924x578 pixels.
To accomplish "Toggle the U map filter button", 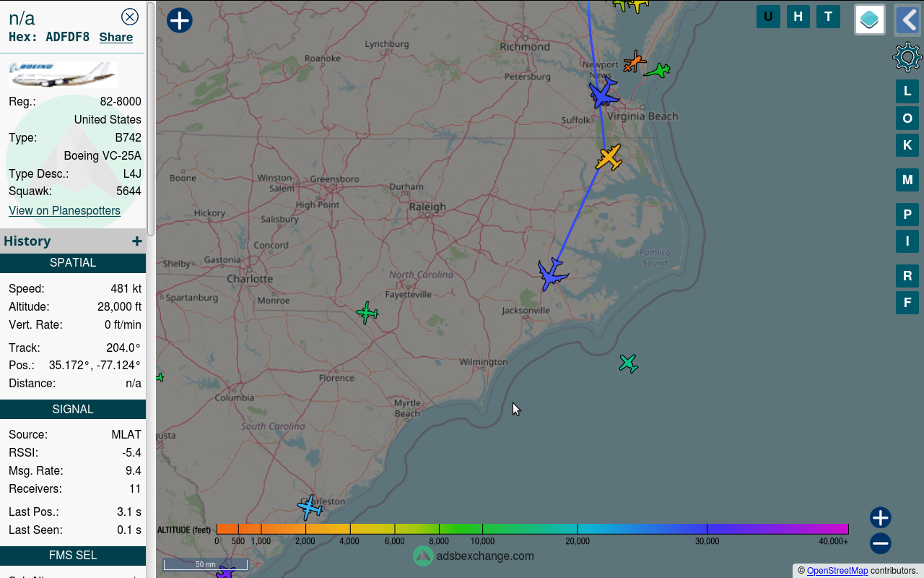I will pos(768,17).
